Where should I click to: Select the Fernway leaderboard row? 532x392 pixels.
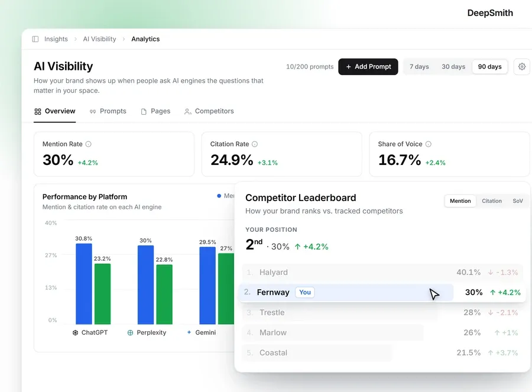pyautogui.click(x=382, y=292)
